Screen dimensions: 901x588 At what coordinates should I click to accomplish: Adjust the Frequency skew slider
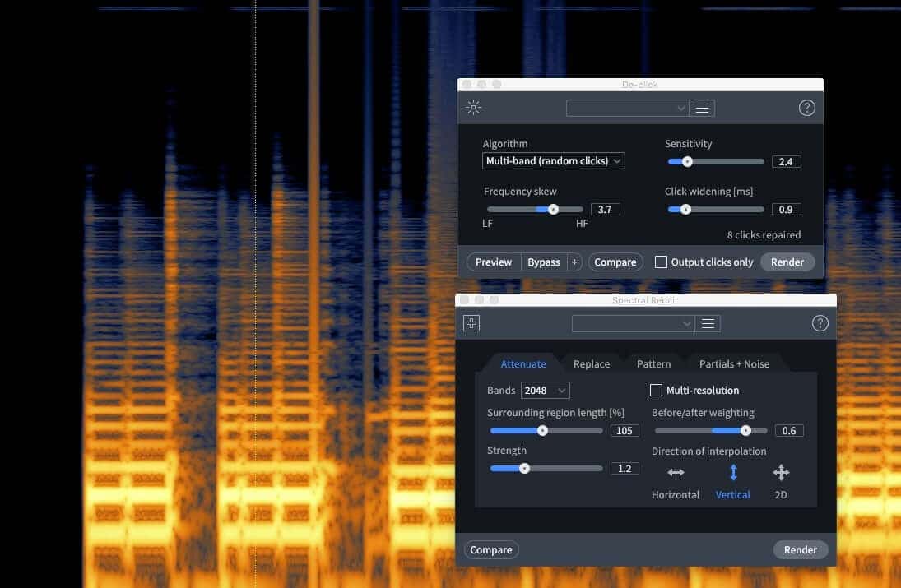click(x=534, y=210)
